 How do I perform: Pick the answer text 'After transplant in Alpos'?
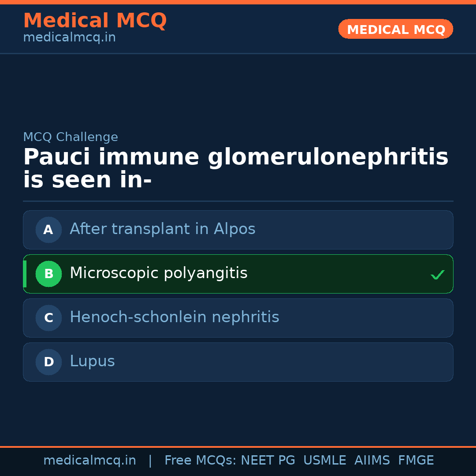pyautogui.click(x=162, y=229)
